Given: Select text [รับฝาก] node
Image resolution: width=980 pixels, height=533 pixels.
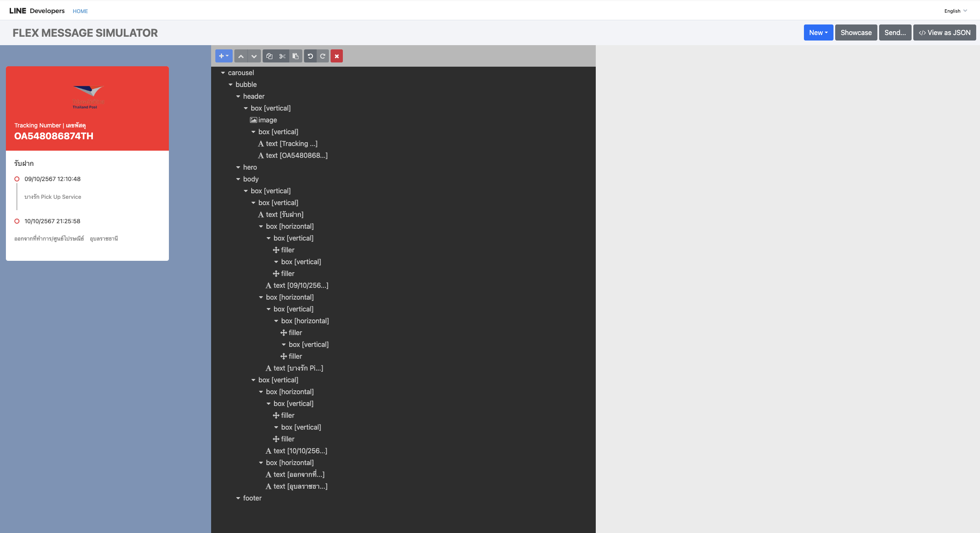Looking at the screenshot, I should point(285,214).
